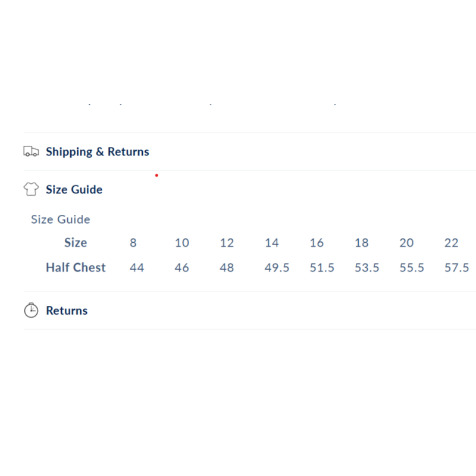This screenshot has height=476, width=476.
Task: Expand the Shipping & Returns section
Action: pos(98,152)
